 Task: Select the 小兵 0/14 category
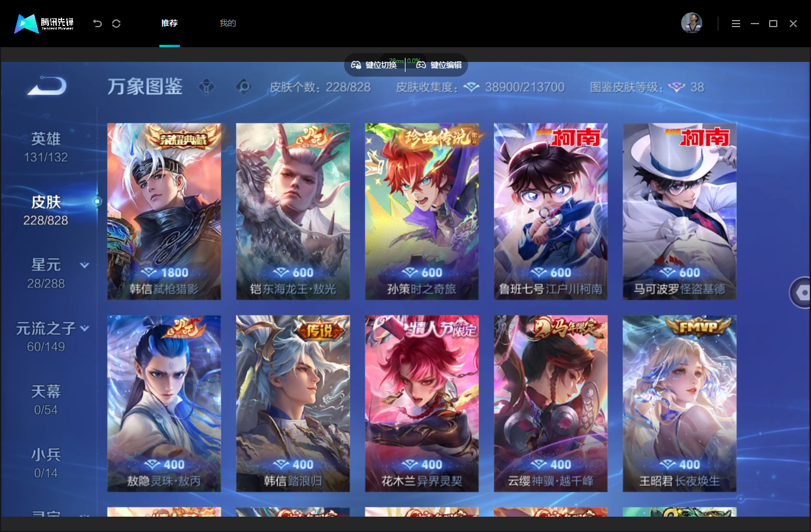pyautogui.click(x=46, y=463)
